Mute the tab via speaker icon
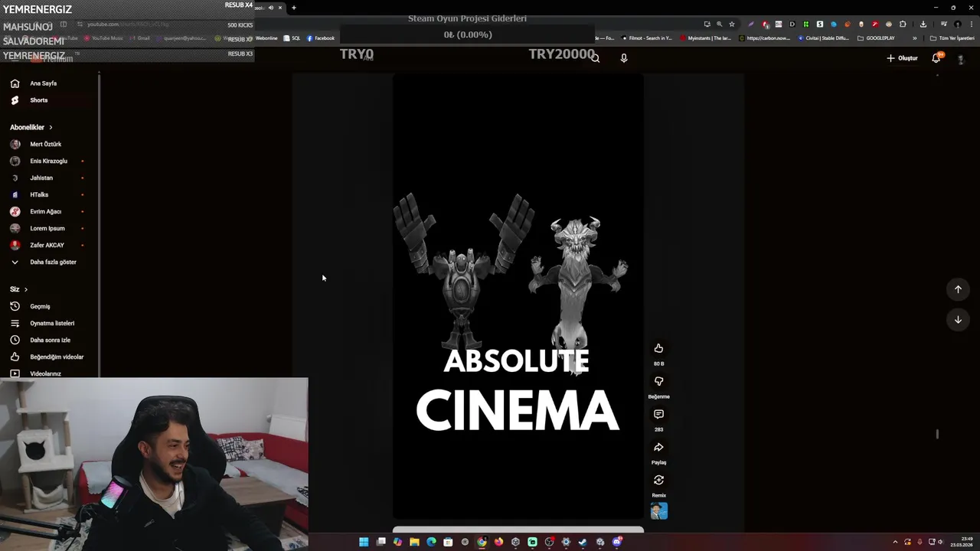The width and height of the screenshot is (980, 551). click(x=270, y=8)
